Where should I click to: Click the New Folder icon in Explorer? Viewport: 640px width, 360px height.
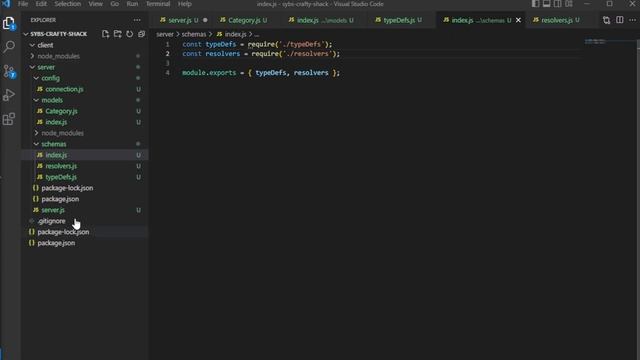coord(118,34)
